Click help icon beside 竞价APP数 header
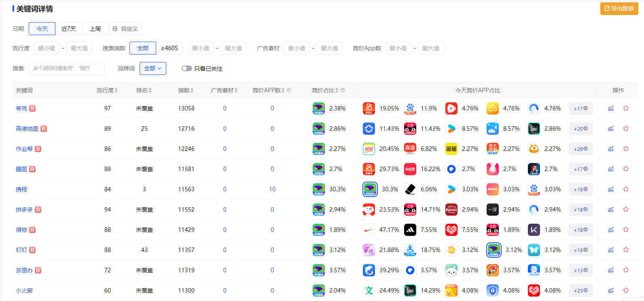Screen dimensions: 644x301 tap(289, 90)
